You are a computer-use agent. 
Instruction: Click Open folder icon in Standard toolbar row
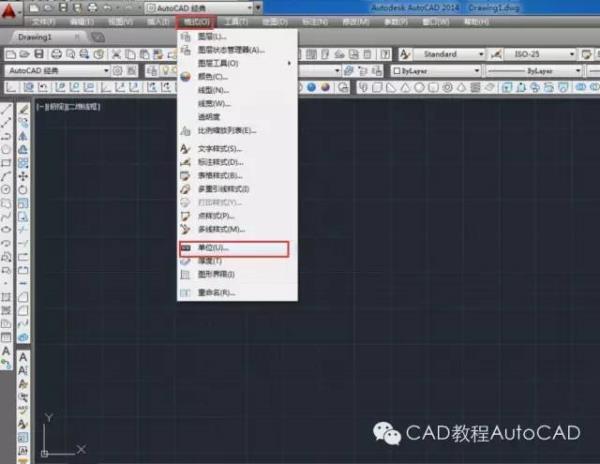tap(24, 54)
